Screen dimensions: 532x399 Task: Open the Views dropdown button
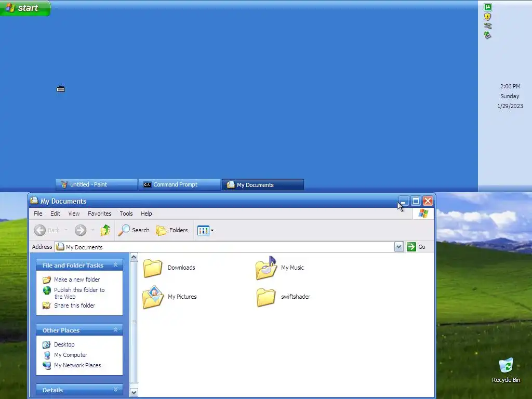click(205, 230)
